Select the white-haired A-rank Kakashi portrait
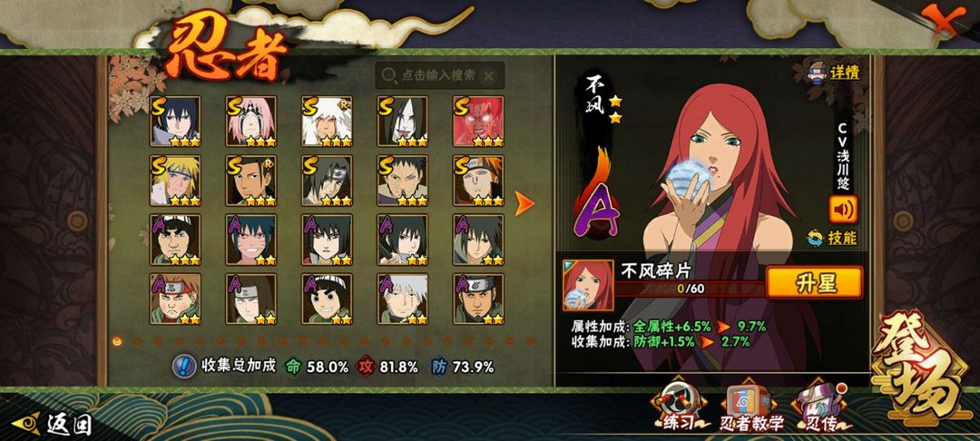This screenshot has width=980, height=441. [x=403, y=299]
